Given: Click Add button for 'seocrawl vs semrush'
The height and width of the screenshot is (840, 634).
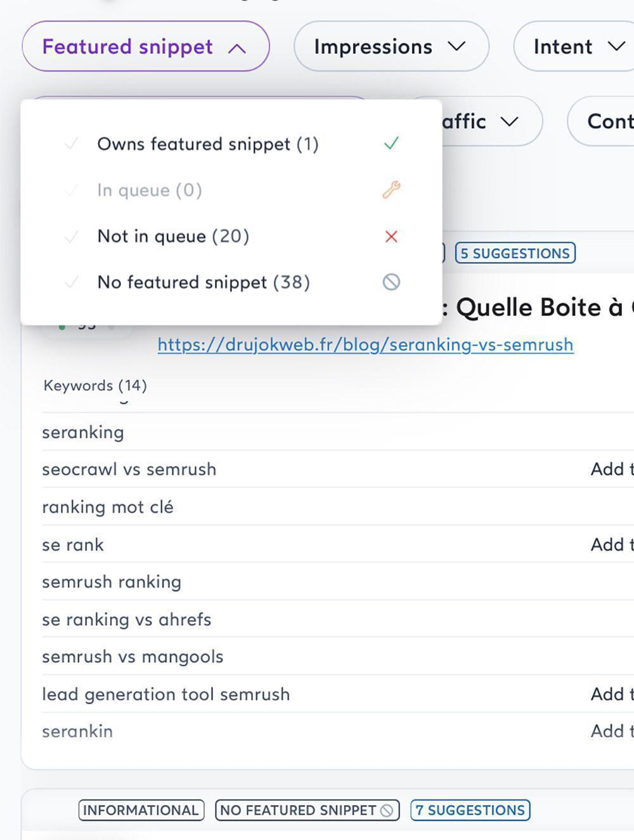Looking at the screenshot, I should [x=612, y=469].
